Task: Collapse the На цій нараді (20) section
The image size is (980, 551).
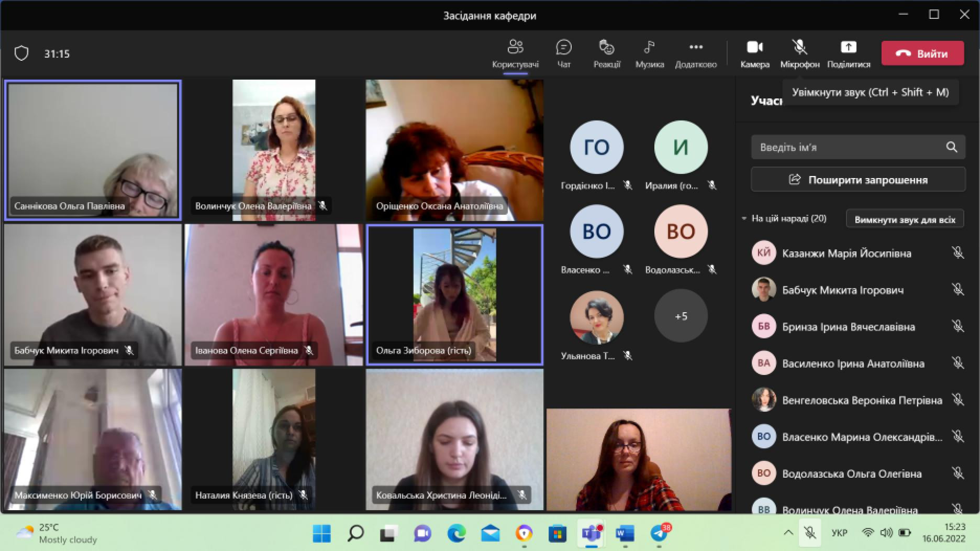Action: (x=744, y=218)
